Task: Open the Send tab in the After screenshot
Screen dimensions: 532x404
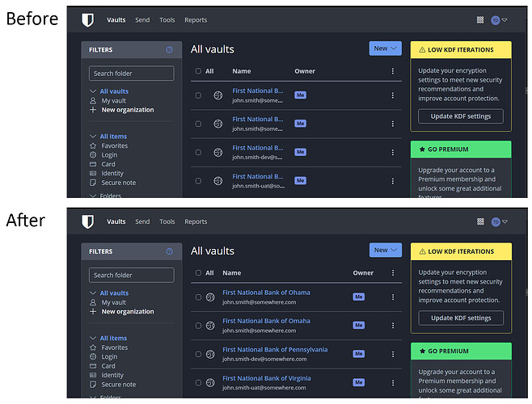Action: 142,221
